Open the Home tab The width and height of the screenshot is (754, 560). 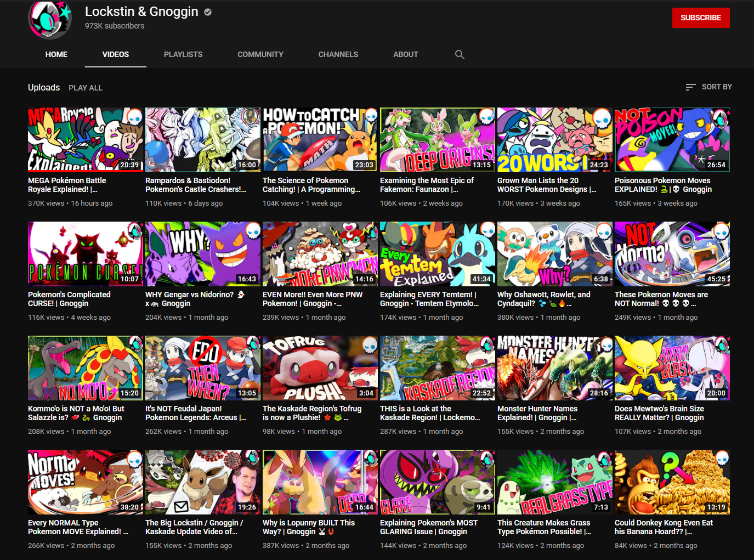(x=56, y=54)
